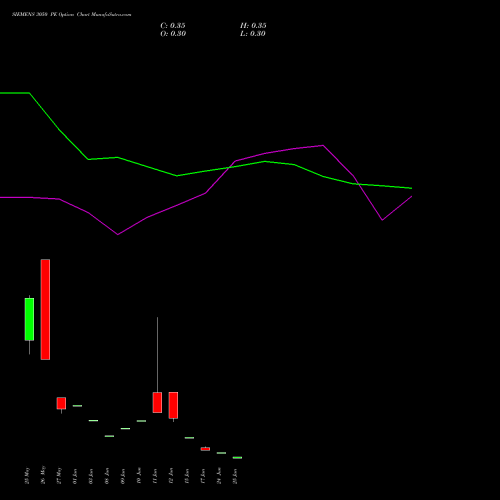Click the chart title text at top left
This screenshot has width=500, height=500.
(x=72, y=15)
